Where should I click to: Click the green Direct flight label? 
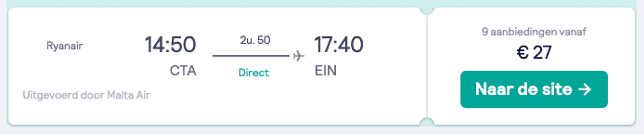pyautogui.click(x=254, y=73)
